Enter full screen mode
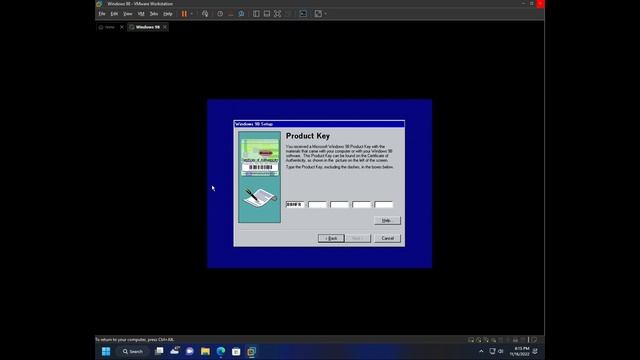The width and height of the screenshot is (640, 360). click(278, 13)
